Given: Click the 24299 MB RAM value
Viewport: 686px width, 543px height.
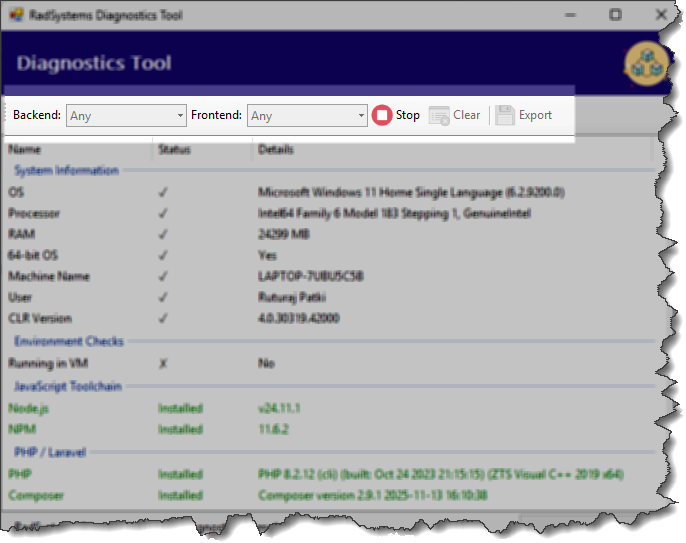Looking at the screenshot, I should [x=284, y=235].
